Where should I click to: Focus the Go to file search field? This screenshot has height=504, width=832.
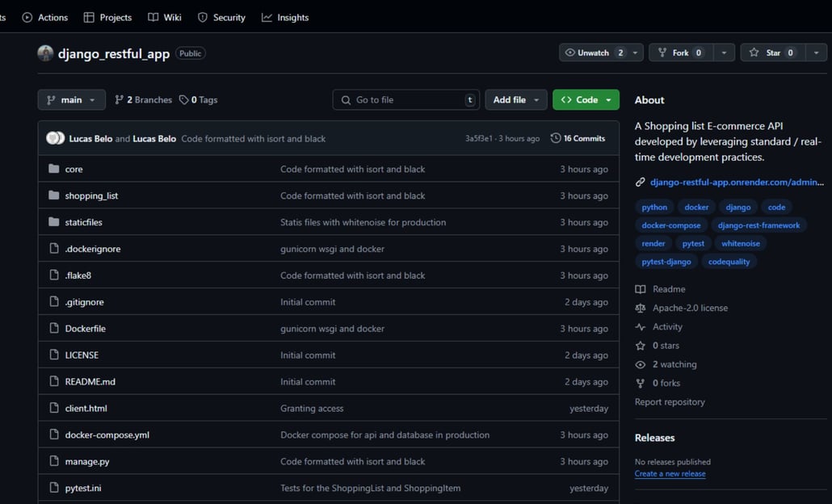(406, 99)
